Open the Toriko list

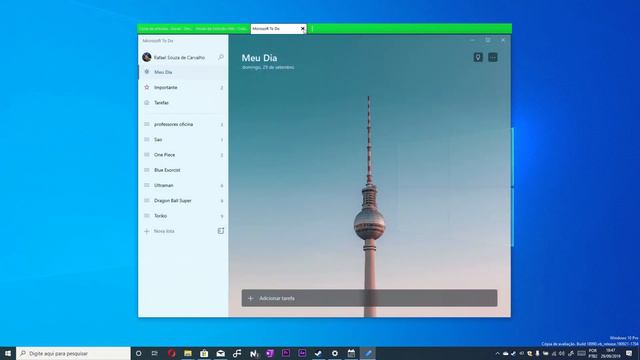(183, 216)
